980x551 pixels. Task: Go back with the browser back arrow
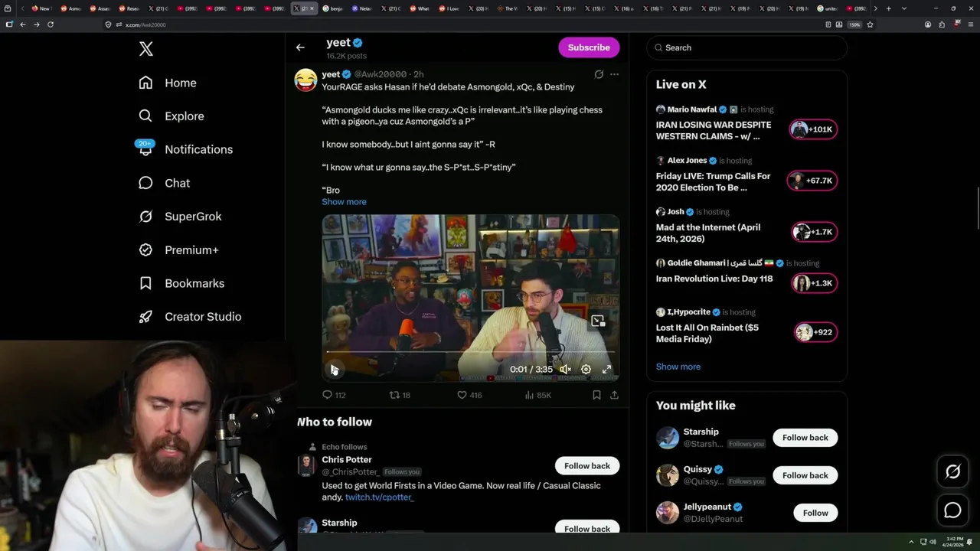click(23, 24)
